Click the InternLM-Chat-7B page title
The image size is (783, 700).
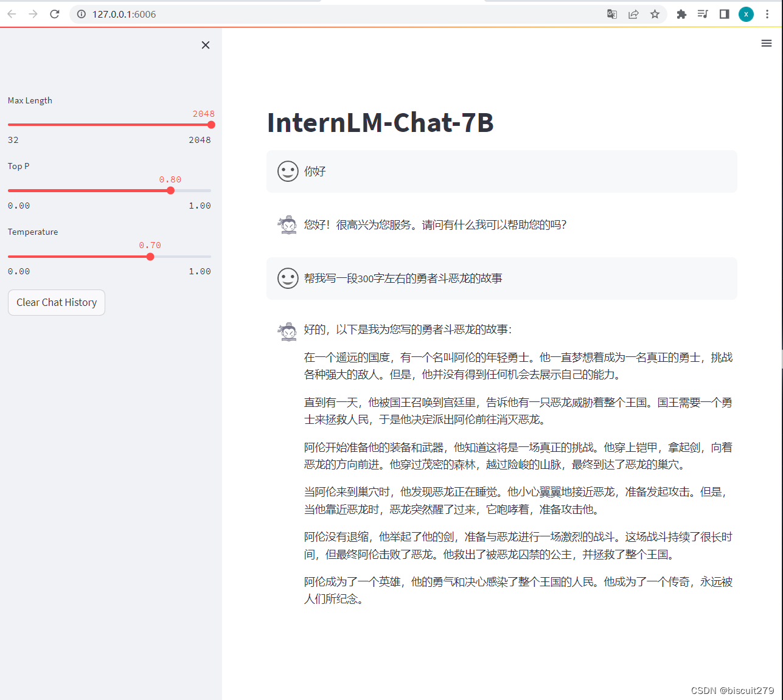(x=380, y=122)
